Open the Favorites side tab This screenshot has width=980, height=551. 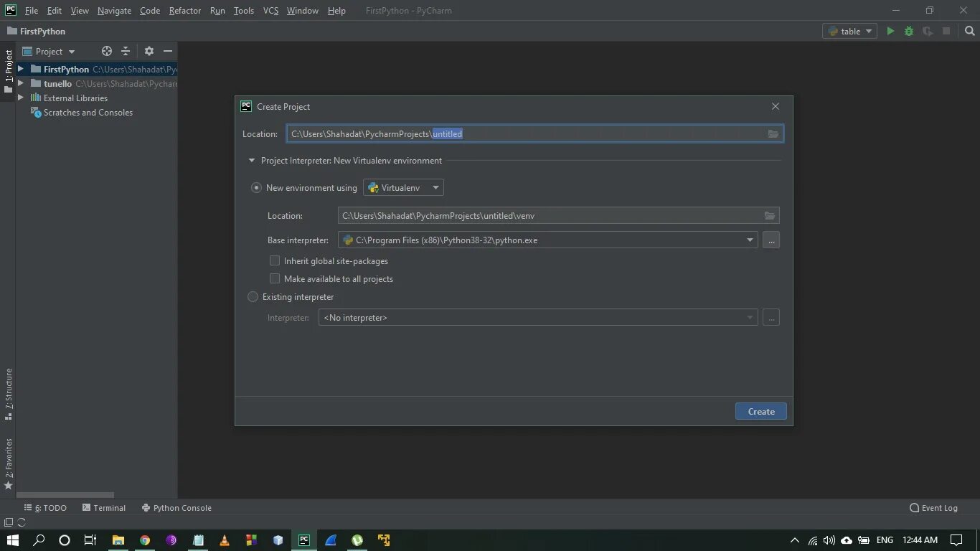point(9,464)
